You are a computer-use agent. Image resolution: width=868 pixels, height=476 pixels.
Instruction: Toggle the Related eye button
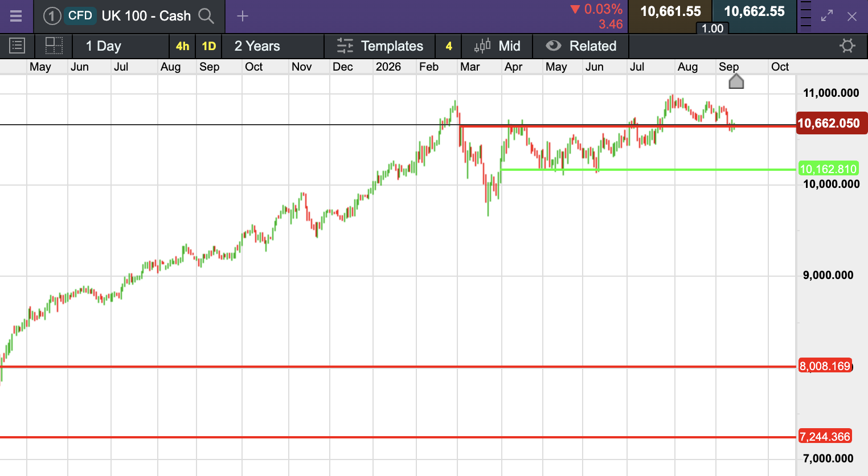point(581,46)
